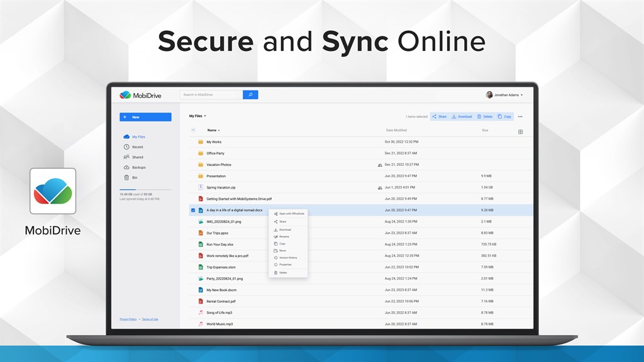Image resolution: width=644 pixels, height=362 pixels.
Task: Click Song of Life.mp3 audio icon
Action: 201,313
